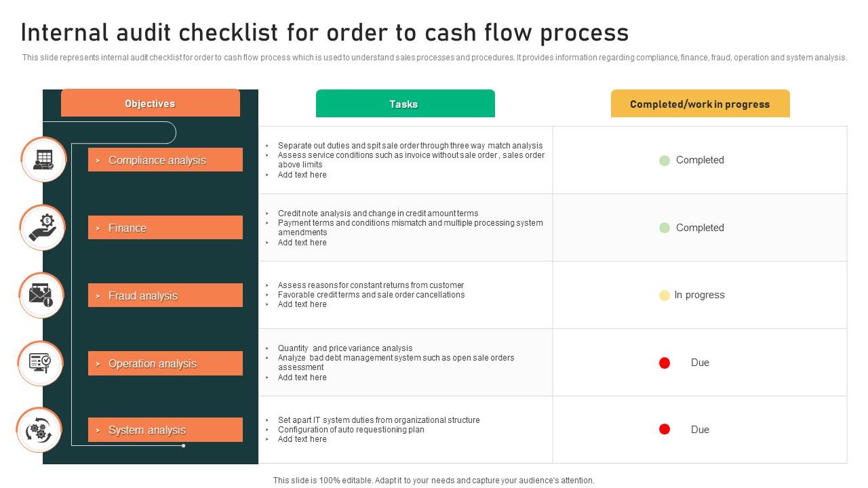The height and width of the screenshot is (488, 868).
Task: Click green status dot for Compliance analysis
Action: tap(665, 161)
